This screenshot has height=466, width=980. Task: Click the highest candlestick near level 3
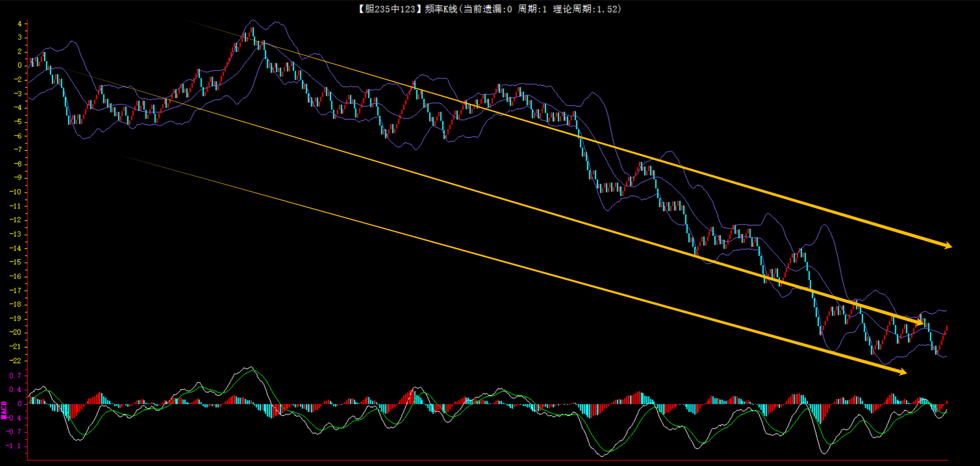(x=253, y=32)
